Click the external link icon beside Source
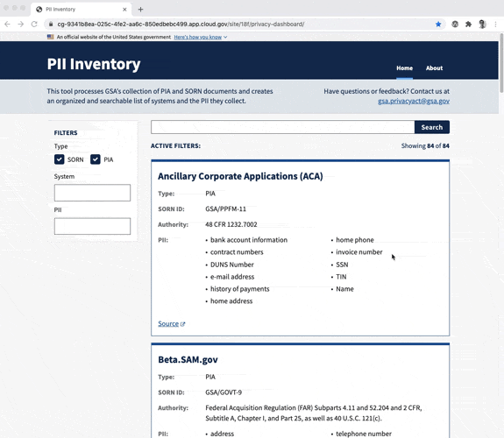Screen dimensions: 504x438 (182, 324)
